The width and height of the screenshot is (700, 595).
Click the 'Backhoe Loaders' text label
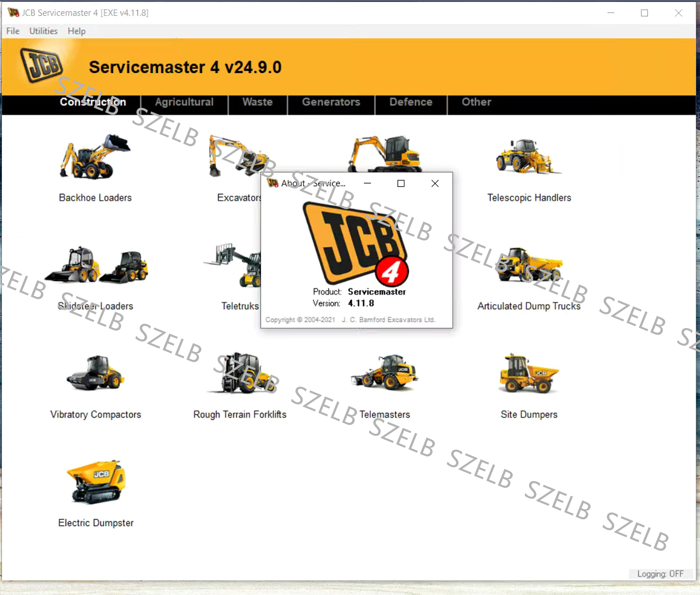(x=95, y=198)
